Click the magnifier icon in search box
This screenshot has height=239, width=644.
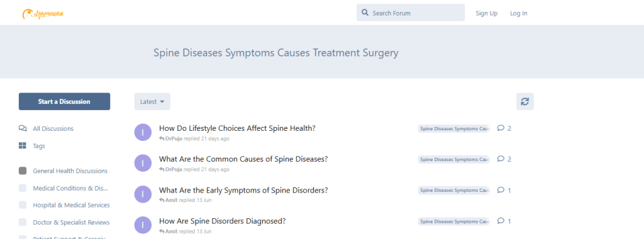[365, 13]
